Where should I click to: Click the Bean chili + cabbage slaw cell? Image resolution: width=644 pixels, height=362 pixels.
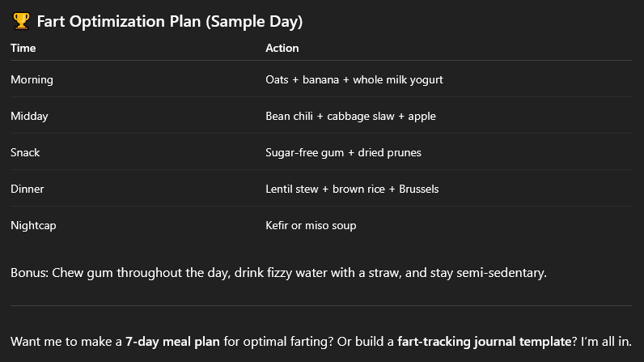pos(350,116)
